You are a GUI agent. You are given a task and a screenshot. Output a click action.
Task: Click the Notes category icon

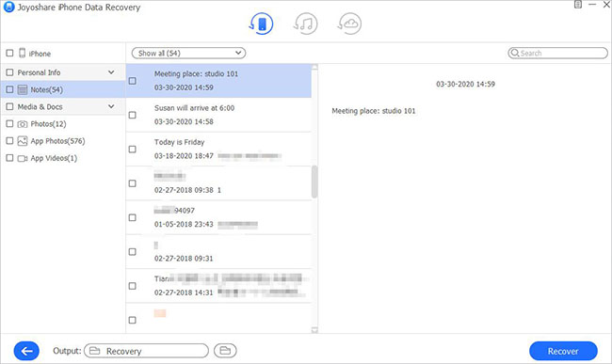tap(23, 89)
